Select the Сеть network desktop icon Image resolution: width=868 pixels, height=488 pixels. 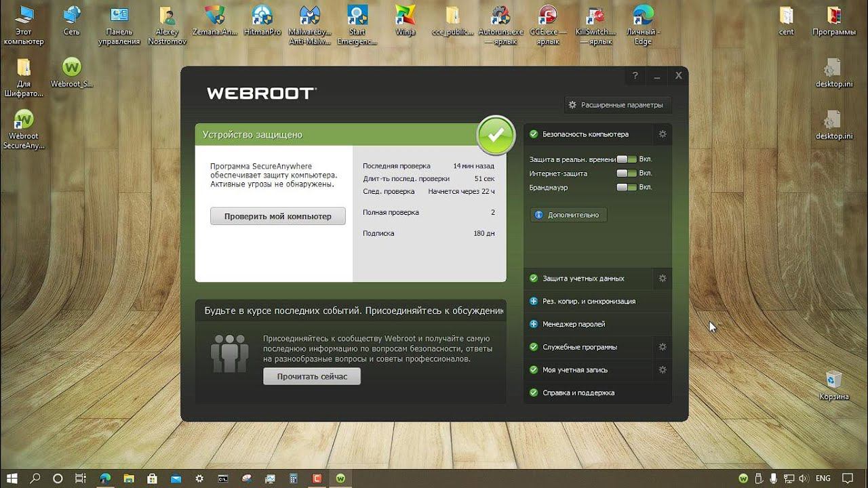(71, 21)
